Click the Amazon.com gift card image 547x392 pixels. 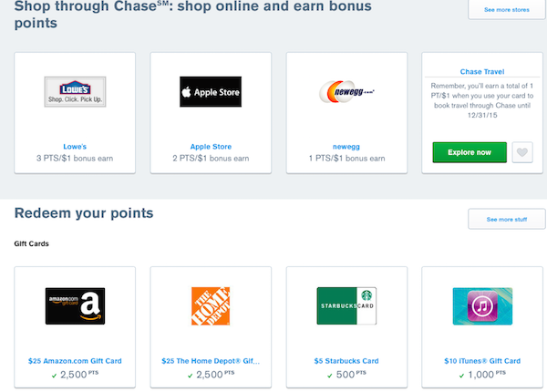coord(75,306)
